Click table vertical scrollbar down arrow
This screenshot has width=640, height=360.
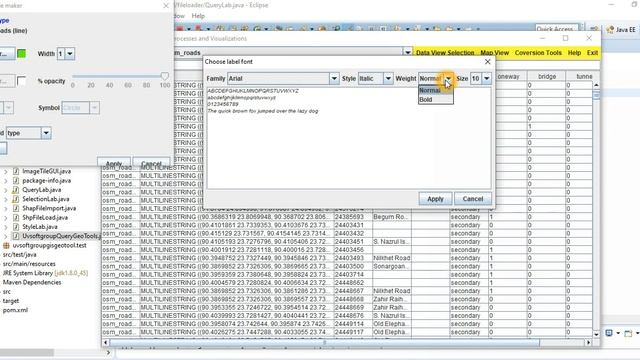tap(596, 334)
